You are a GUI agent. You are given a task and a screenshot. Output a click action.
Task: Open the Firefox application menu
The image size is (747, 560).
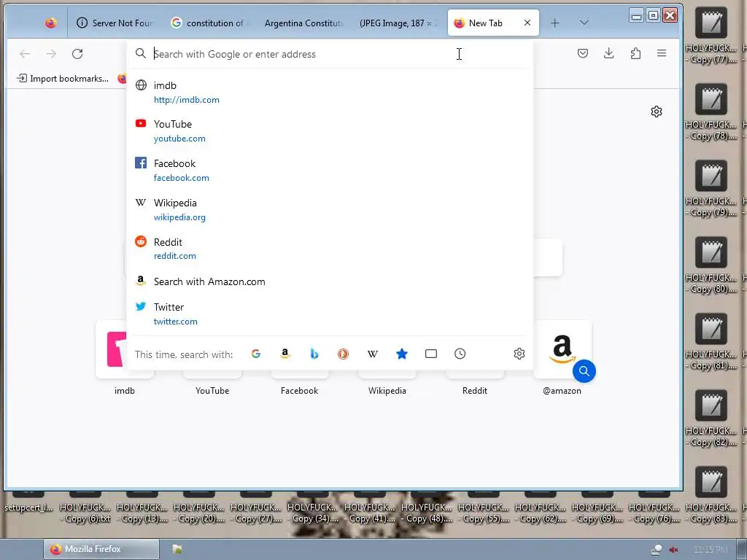pos(662,53)
